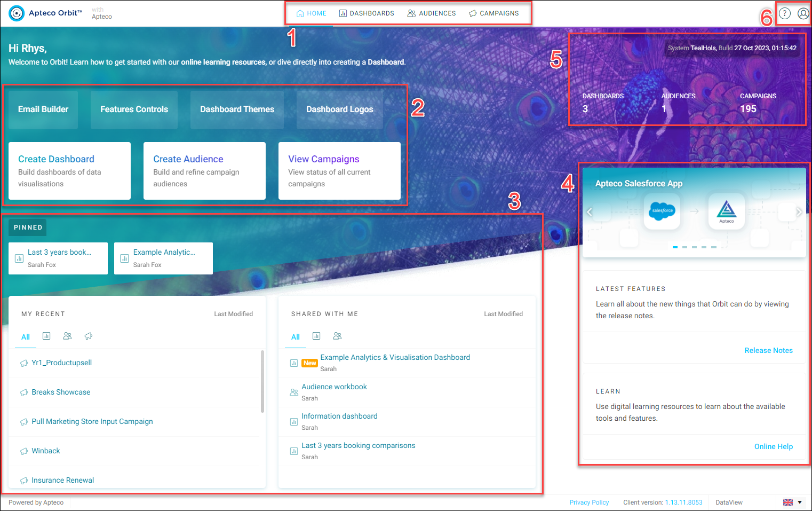Open Dashboard Logos tile
The height and width of the screenshot is (511, 812).
pos(340,109)
